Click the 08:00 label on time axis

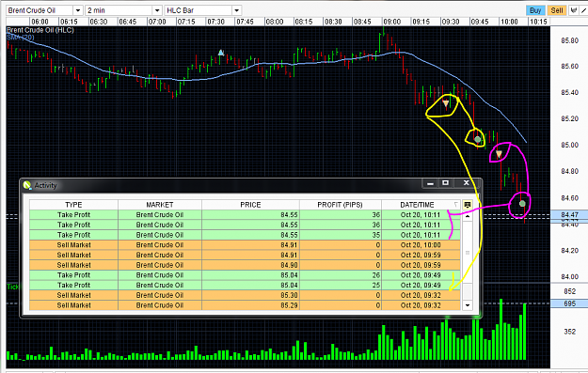coord(275,22)
